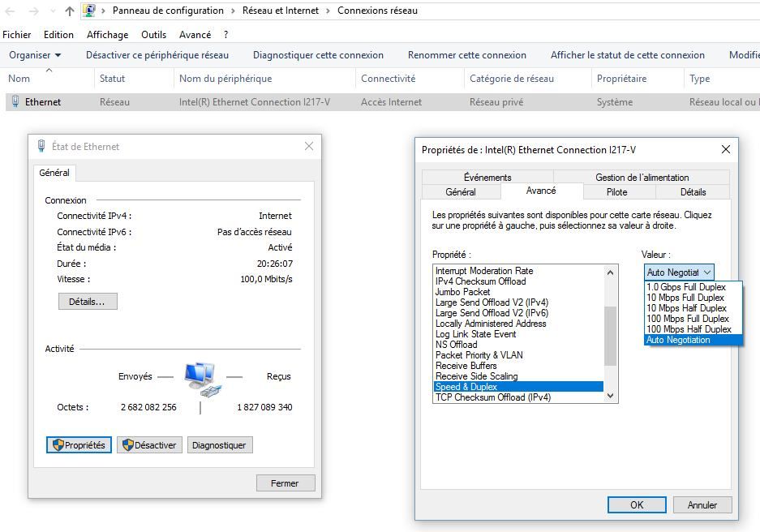This screenshot has height=532, width=760.
Task: Open the Organiser dropdown menu
Action: point(35,55)
